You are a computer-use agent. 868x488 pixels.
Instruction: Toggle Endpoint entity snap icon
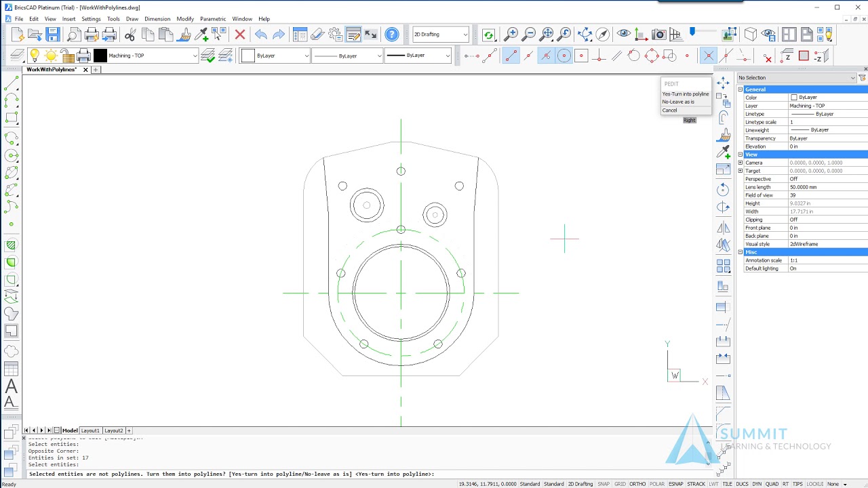click(511, 56)
